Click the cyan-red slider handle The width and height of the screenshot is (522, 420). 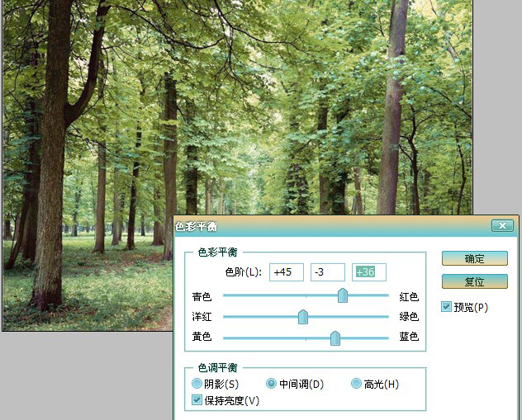coord(343,295)
